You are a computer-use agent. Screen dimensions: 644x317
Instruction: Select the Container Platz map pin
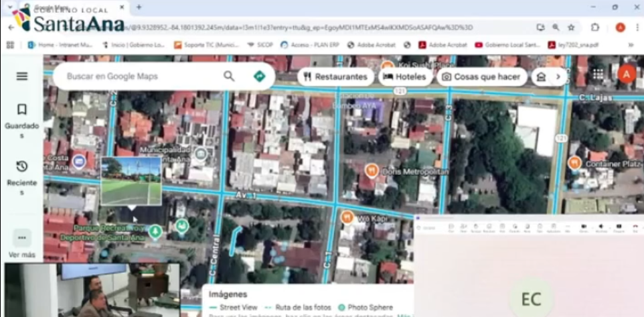coord(574,163)
